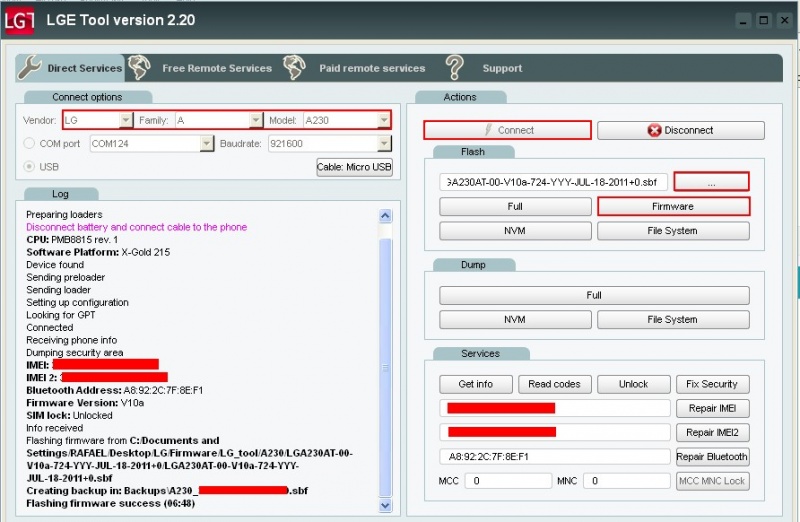Click the 'Software Platform: X-Gold 215' log line

point(98,252)
